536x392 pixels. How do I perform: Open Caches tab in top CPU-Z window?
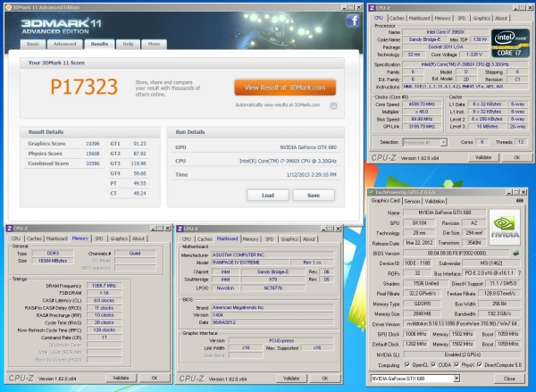pyautogui.click(x=397, y=18)
